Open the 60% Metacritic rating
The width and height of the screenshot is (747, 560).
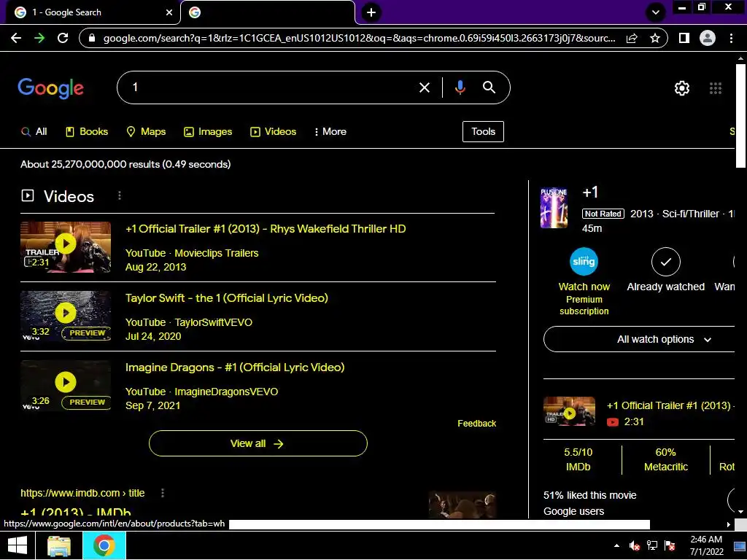pos(665,459)
